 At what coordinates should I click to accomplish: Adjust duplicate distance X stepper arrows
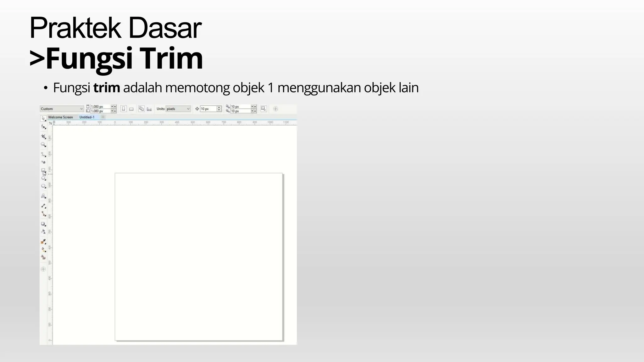(x=253, y=107)
